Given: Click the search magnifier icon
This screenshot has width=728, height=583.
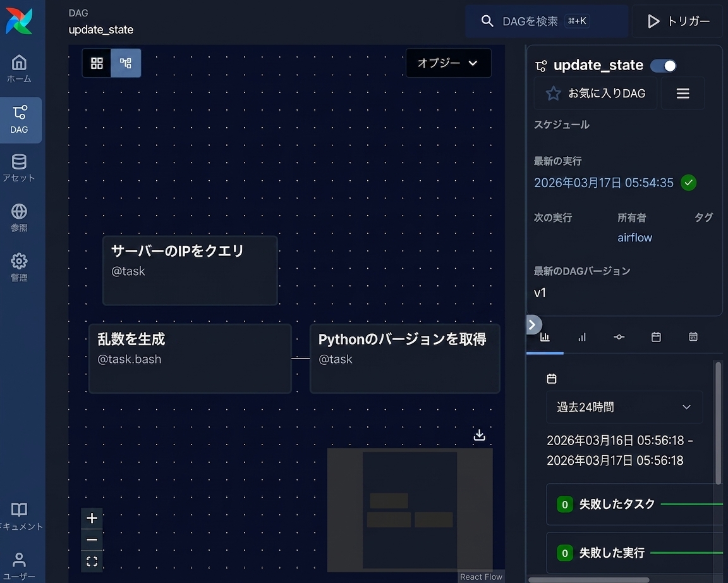Looking at the screenshot, I should (x=487, y=21).
